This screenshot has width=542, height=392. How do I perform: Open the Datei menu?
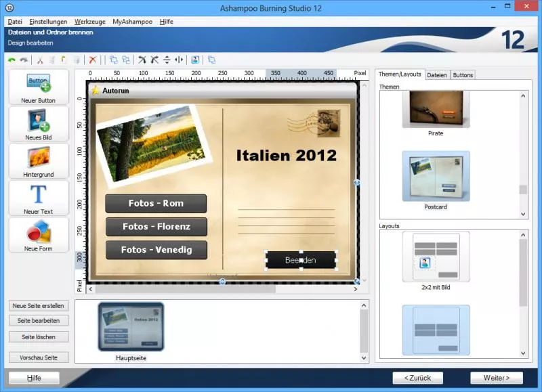[15, 22]
